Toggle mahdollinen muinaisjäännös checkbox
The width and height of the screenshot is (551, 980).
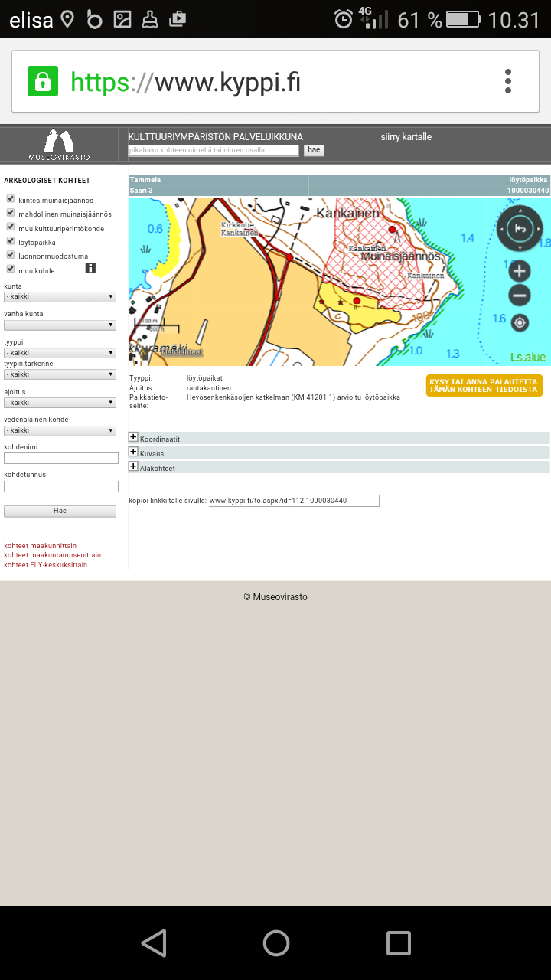coord(11,213)
